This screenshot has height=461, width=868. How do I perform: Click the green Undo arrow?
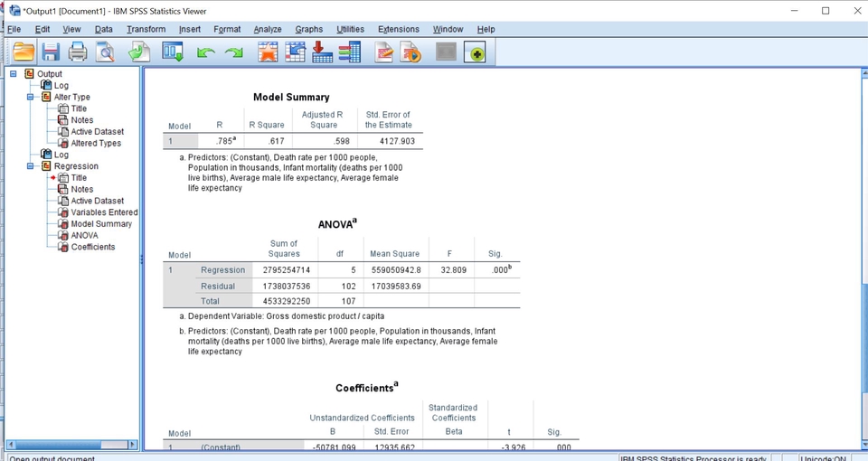206,52
